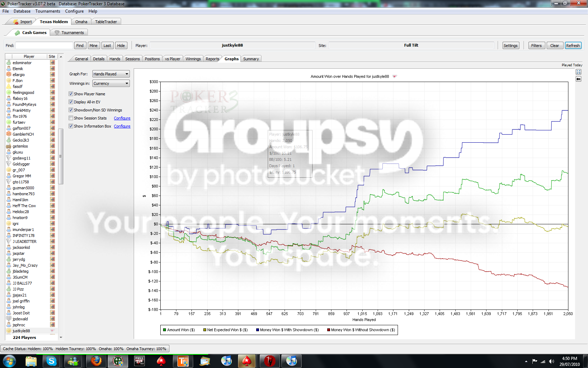Uncheck Showdown/Non SD Winnings
Image resolution: width=588 pixels, height=368 pixels.
coord(71,110)
